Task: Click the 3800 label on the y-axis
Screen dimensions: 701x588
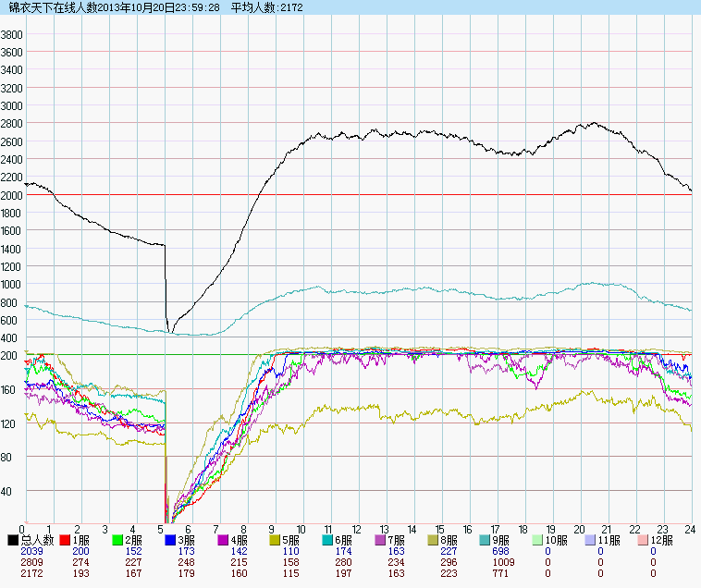Action: (x=12, y=34)
